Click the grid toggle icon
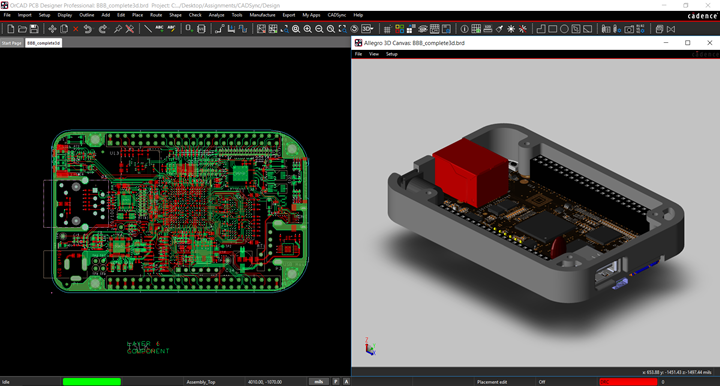Image resolution: width=720 pixels, height=386 pixels. [388, 29]
